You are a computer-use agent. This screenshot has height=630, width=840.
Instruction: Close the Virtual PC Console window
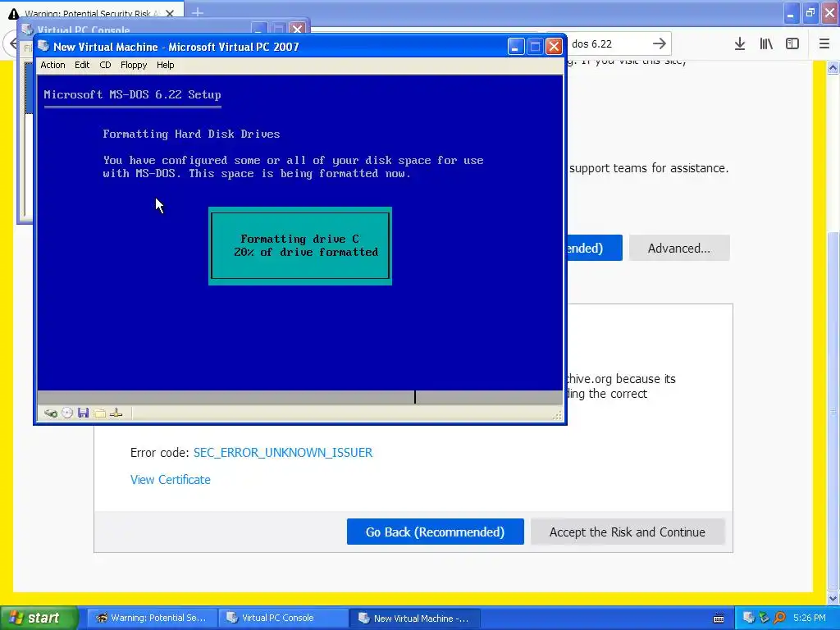[297, 28]
